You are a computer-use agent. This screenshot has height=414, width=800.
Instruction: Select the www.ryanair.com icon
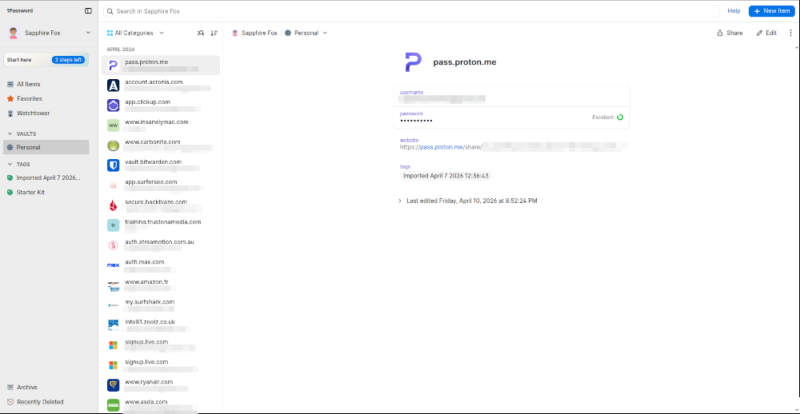(113, 385)
